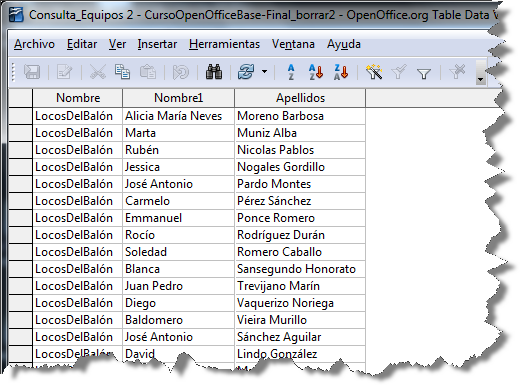Click the Refresh data icon
520x385 pixels.
[x=246, y=72]
